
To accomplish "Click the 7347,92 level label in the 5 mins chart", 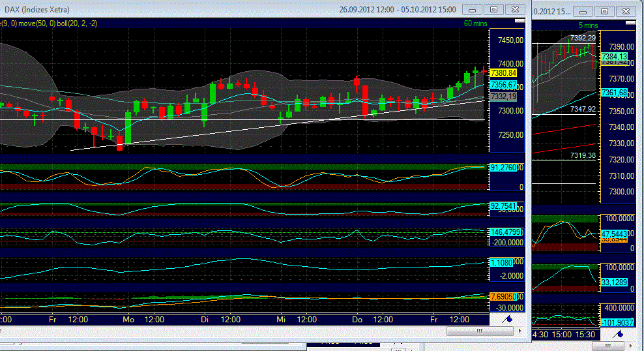I will pyautogui.click(x=583, y=110).
